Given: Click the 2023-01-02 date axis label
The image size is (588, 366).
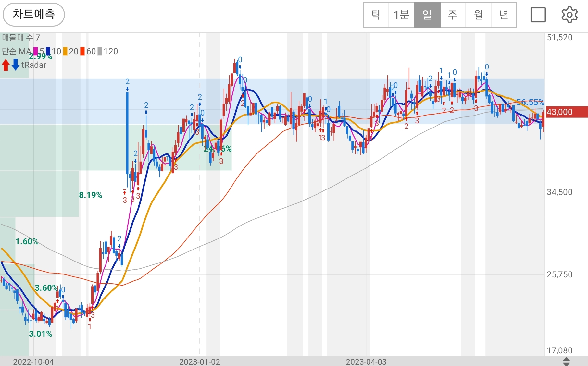Looking at the screenshot, I should point(200,362).
